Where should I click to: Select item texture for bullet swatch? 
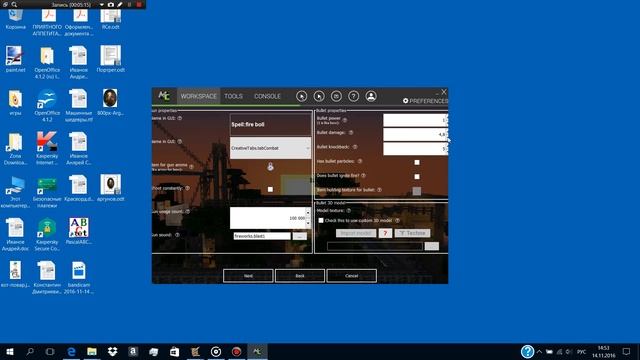(x=417, y=191)
